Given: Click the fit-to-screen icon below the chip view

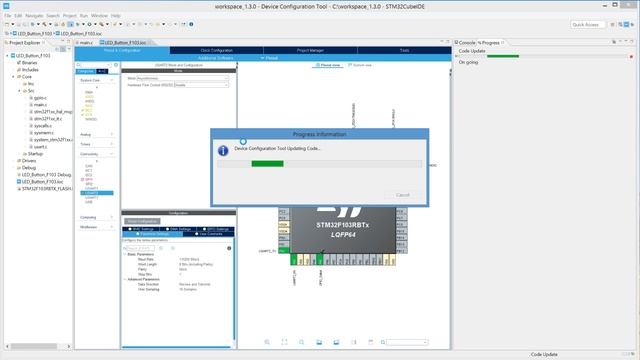Looking at the screenshot, I should coord(284,342).
